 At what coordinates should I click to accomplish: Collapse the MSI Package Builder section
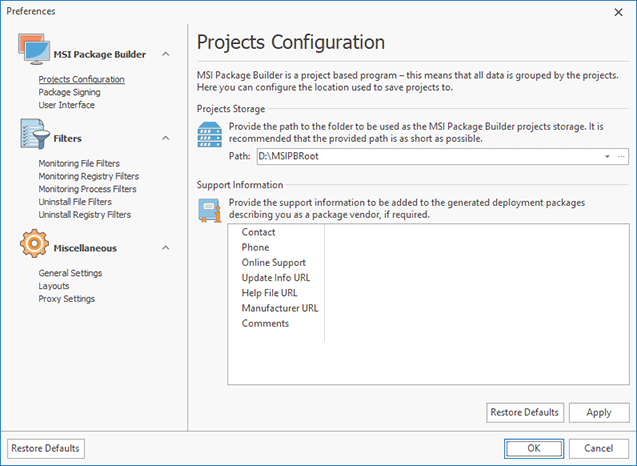[165, 54]
